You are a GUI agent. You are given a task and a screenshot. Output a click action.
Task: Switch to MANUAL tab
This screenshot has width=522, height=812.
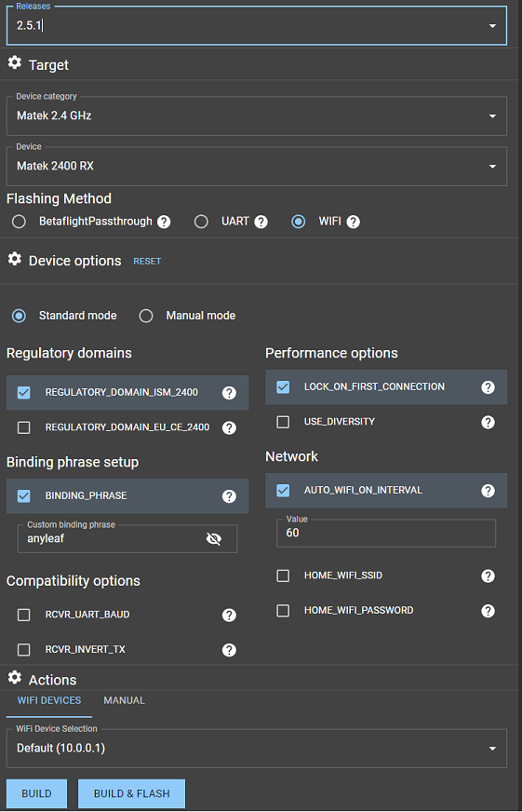(x=124, y=700)
